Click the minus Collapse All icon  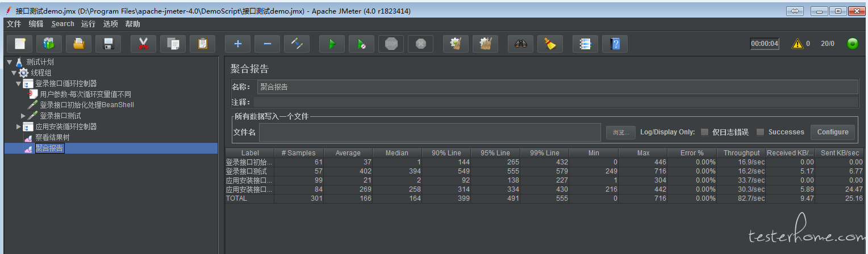[267, 44]
